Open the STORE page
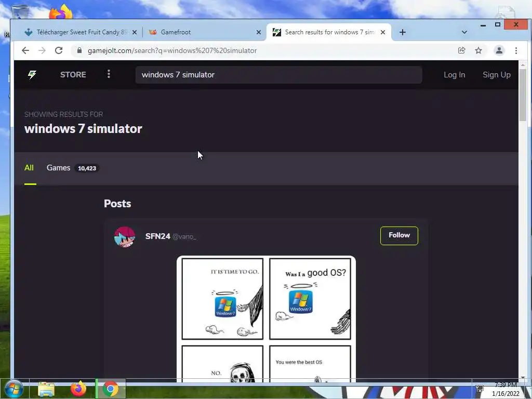532x399 pixels. [x=73, y=75]
